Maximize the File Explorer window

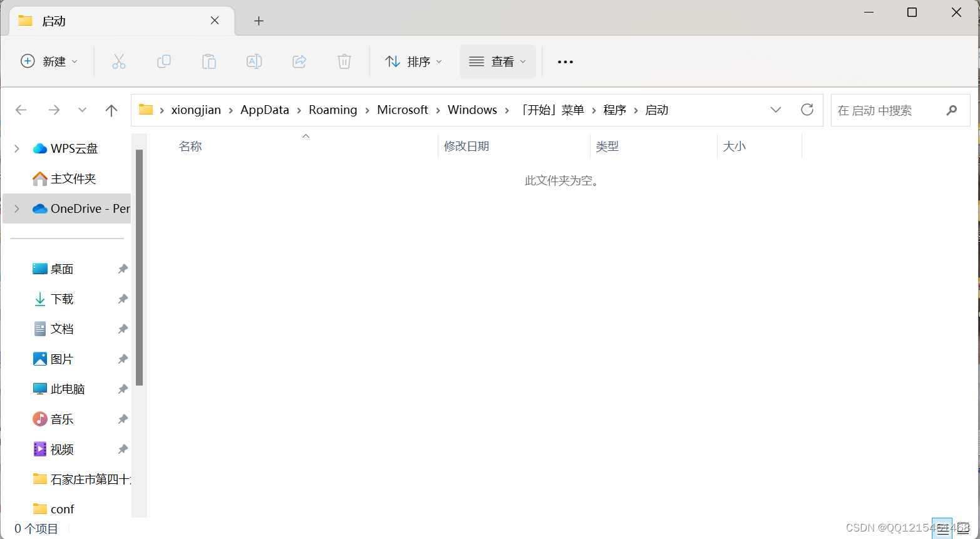click(x=912, y=13)
